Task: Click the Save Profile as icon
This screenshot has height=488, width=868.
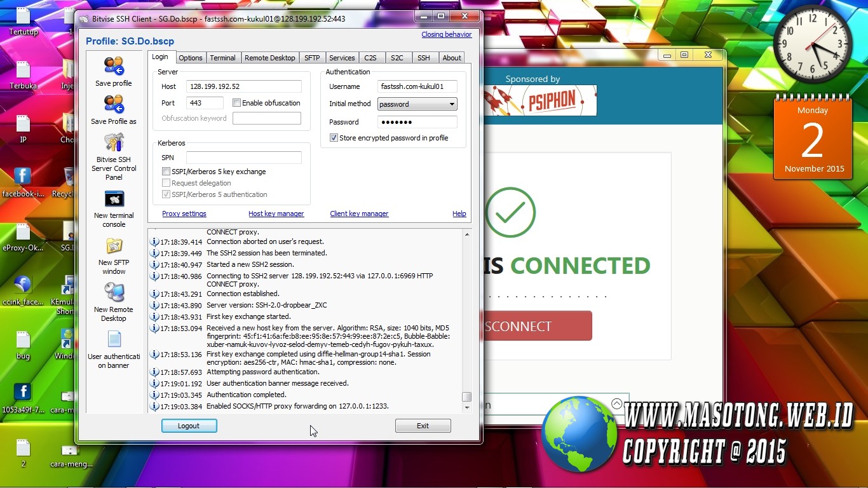Action: click(x=114, y=104)
